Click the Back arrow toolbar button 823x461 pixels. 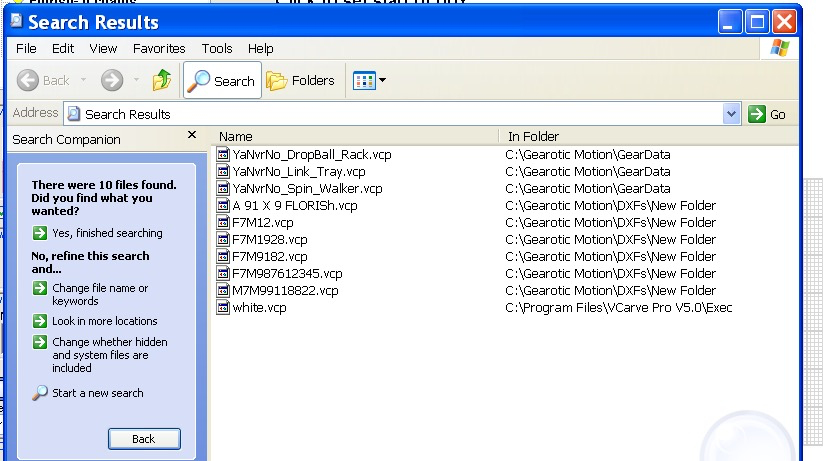point(44,81)
